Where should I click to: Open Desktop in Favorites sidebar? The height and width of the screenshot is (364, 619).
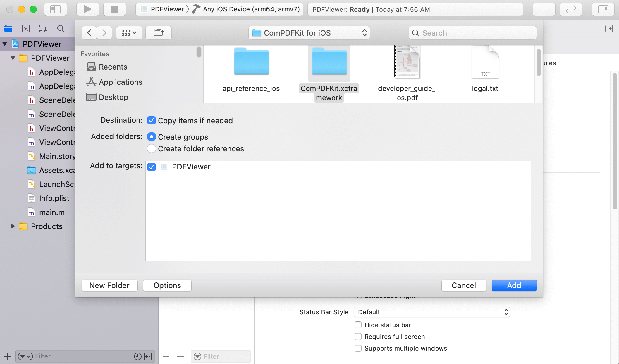[x=107, y=97]
